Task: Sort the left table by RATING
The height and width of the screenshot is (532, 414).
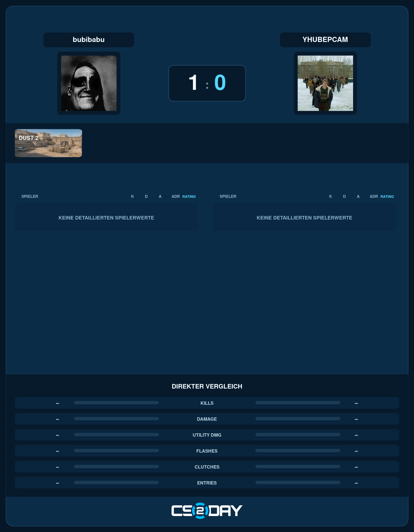Action: [x=189, y=197]
